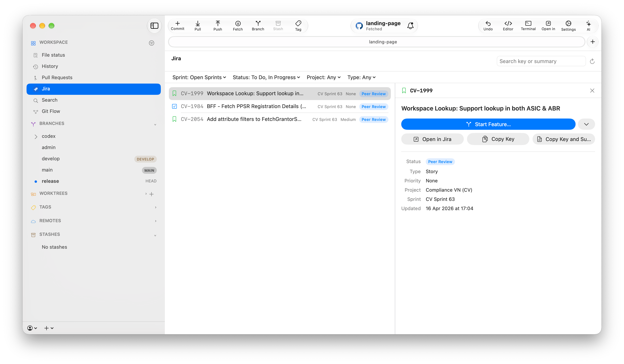624x364 pixels.
Task: Open History in sidebar
Action: point(94,66)
